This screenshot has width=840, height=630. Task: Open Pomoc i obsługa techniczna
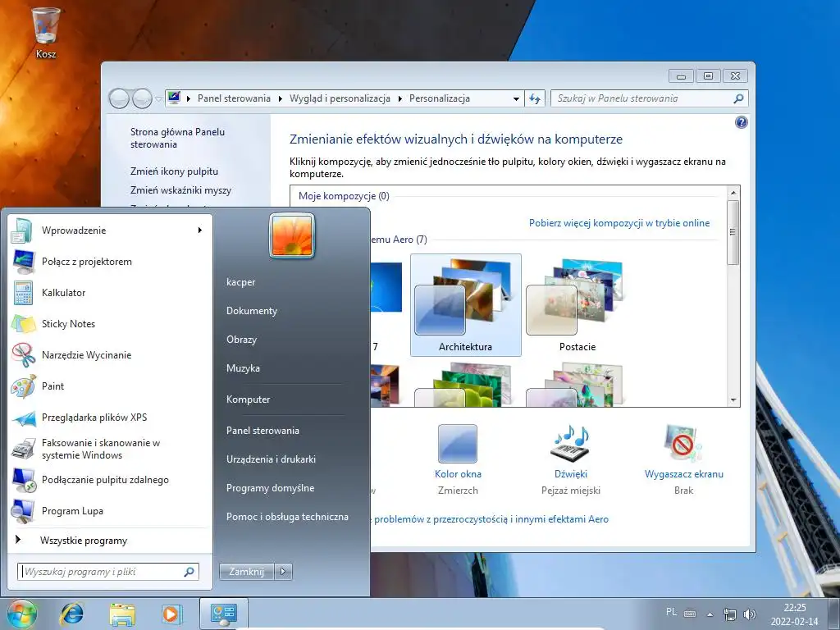pos(287,517)
